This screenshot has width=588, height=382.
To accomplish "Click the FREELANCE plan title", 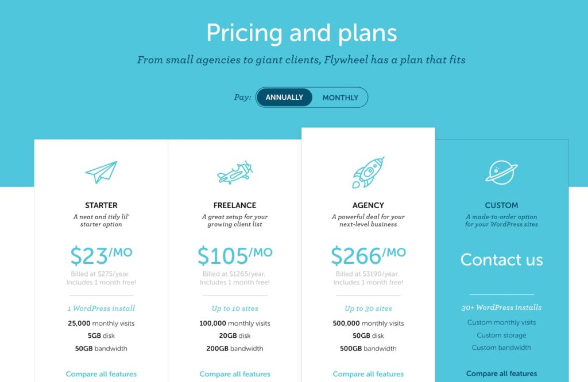I will pos(235,205).
